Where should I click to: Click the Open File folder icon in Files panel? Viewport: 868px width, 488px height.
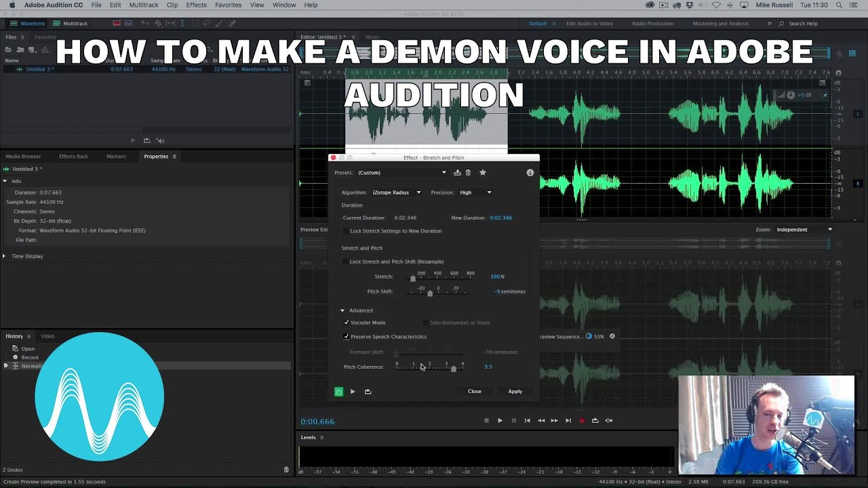(x=9, y=49)
